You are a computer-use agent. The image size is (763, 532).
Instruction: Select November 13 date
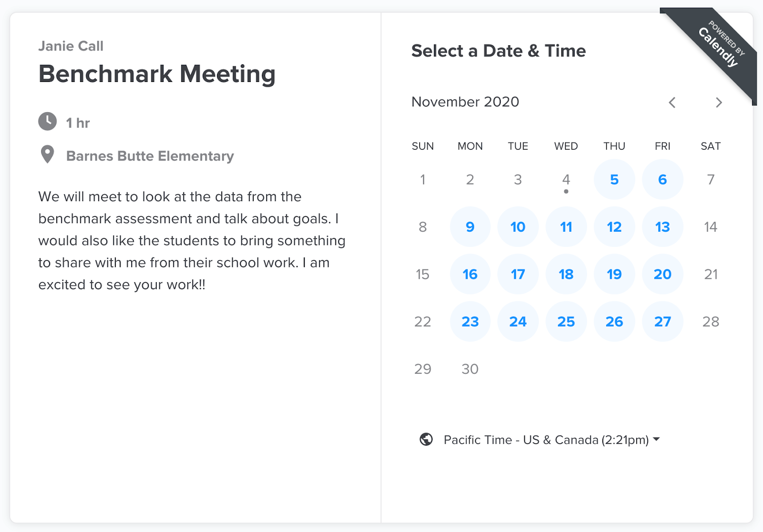click(x=662, y=226)
